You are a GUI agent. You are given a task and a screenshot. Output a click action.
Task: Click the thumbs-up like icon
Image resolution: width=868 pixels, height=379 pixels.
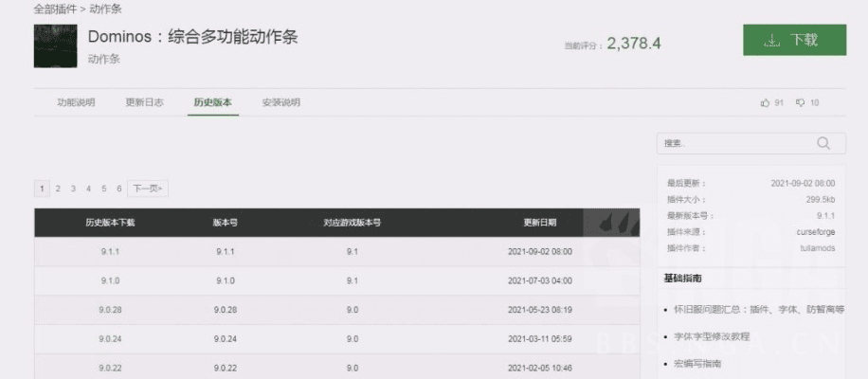(x=765, y=102)
